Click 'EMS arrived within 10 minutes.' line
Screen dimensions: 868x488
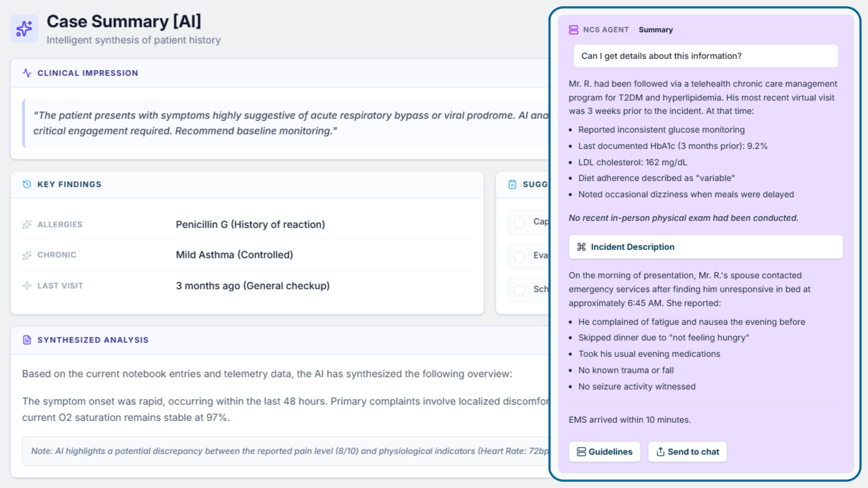tap(630, 420)
